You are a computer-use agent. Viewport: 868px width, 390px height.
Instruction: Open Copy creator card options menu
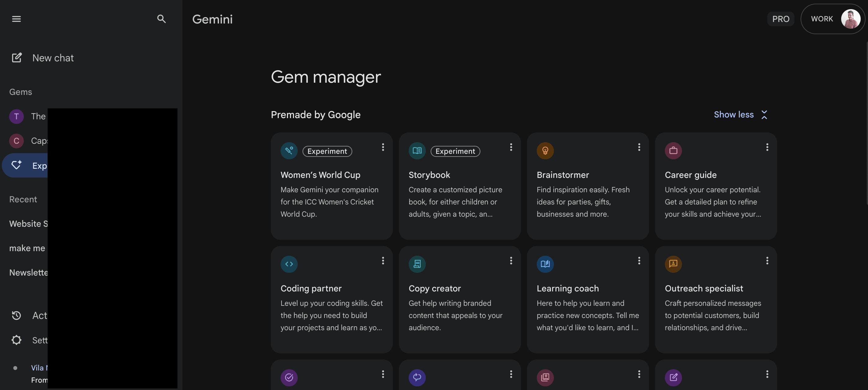pos(511,261)
